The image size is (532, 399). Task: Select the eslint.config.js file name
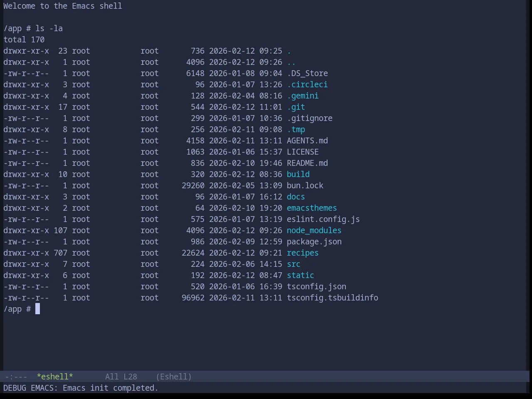click(323, 219)
